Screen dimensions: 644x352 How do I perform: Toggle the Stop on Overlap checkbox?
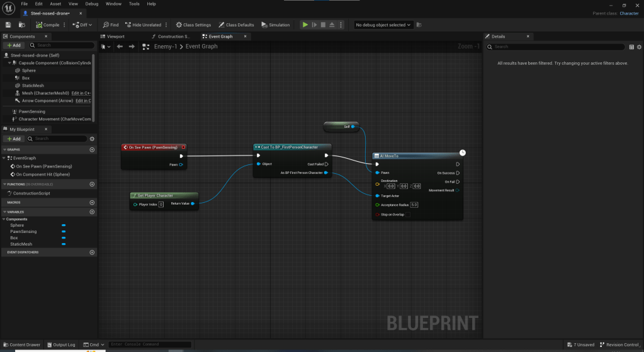[x=408, y=215]
